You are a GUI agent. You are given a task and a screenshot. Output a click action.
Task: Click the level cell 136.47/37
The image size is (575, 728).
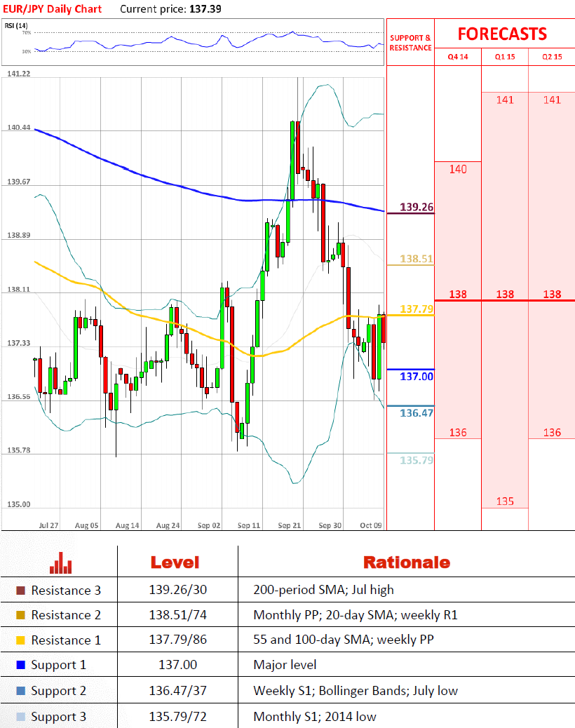tap(177, 691)
